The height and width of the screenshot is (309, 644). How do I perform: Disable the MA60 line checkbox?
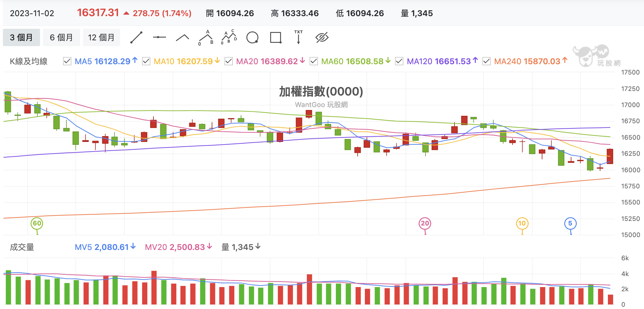(x=314, y=61)
